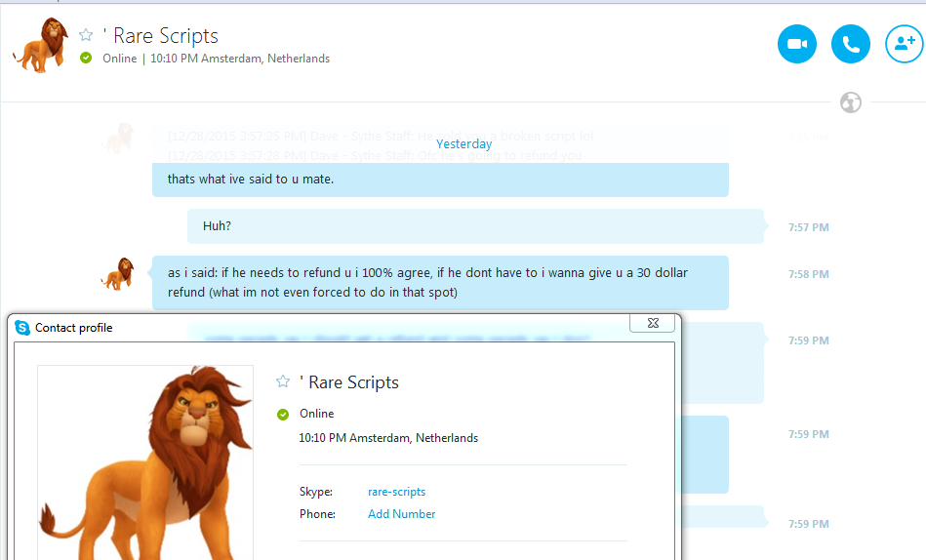
Task: Select 'thats what ive said to u mate.' message
Action: pos(440,180)
